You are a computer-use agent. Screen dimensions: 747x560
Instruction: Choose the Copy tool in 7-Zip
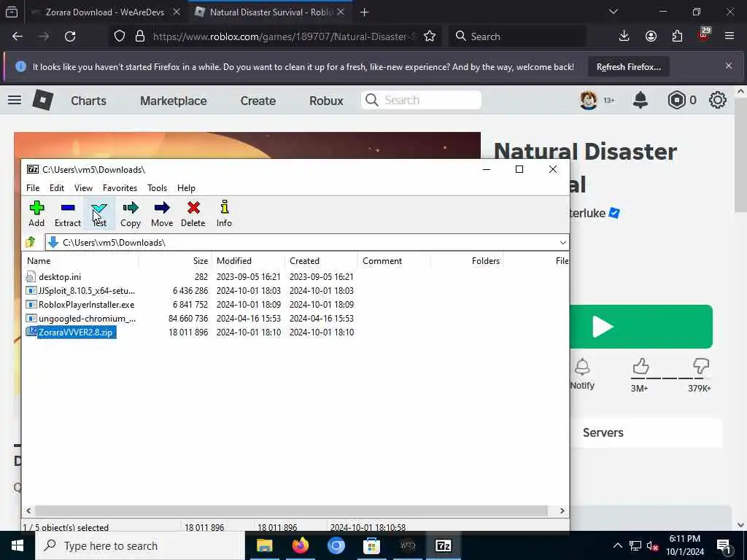131,214
